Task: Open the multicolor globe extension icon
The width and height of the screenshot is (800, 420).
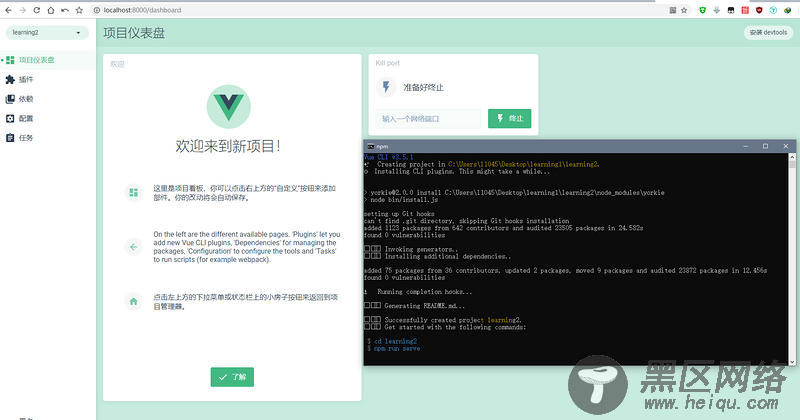Action: (788, 10)
